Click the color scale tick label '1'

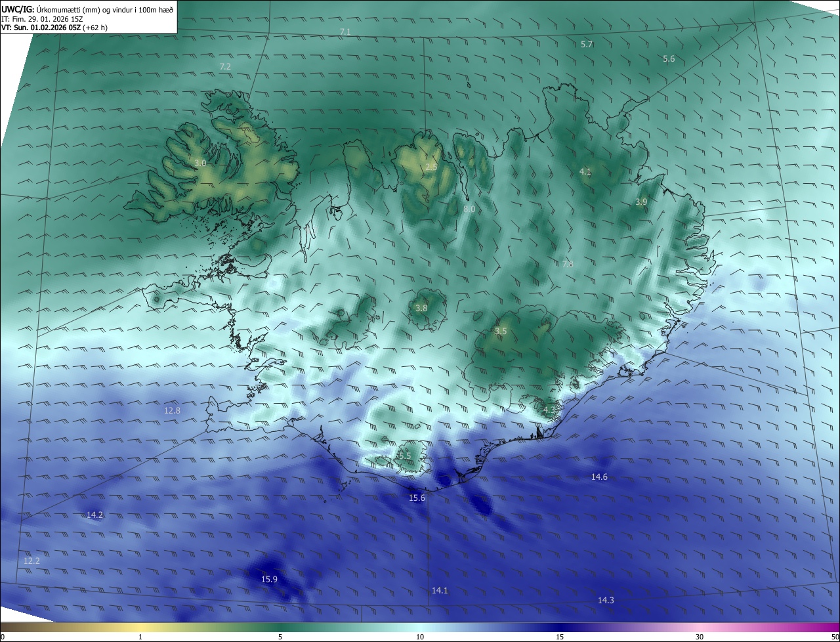pyautogui.click(x=140, y=637)
